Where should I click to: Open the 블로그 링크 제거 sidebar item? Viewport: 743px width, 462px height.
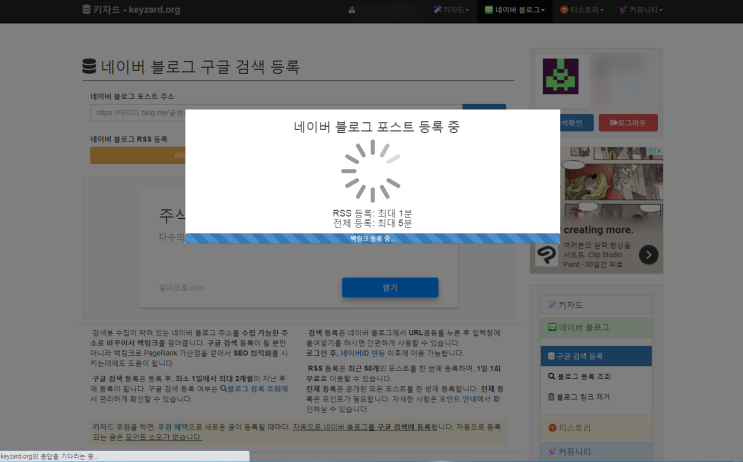596,397
